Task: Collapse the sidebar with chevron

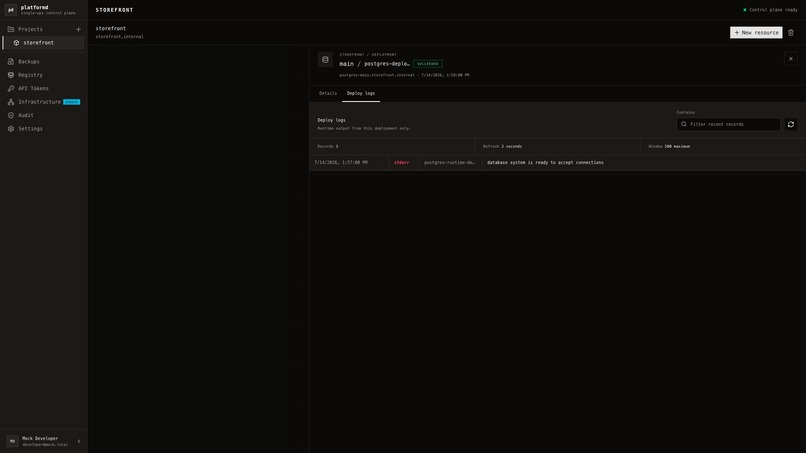Action: [79, 441]
